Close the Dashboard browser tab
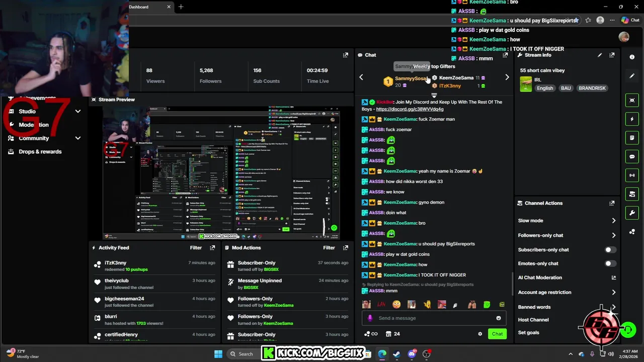 coord(169,7)
